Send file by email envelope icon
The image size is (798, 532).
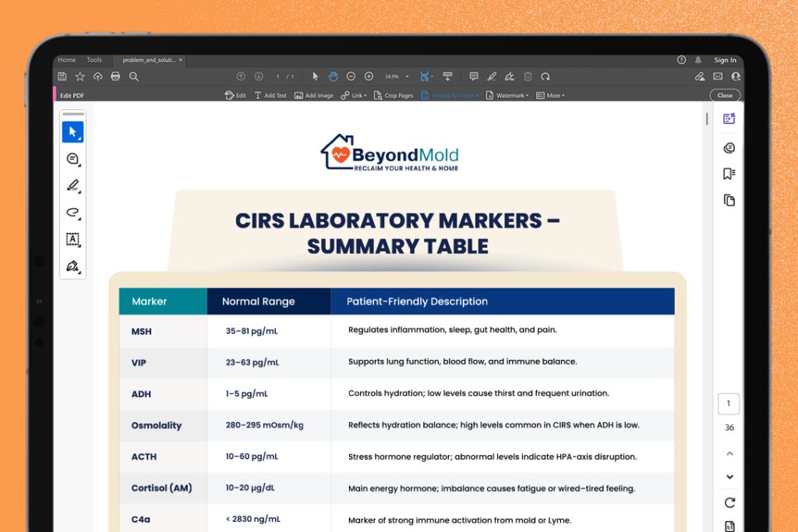tap(718, 76)
